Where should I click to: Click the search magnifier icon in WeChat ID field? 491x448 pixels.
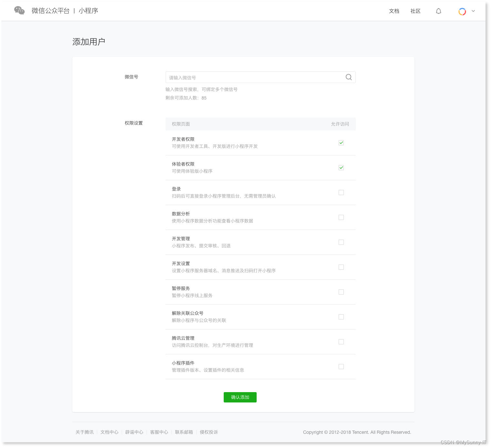[349, 77]
